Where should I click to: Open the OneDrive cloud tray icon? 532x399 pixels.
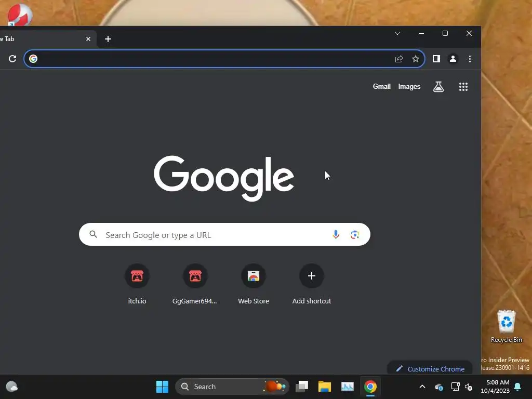(438, 387)
